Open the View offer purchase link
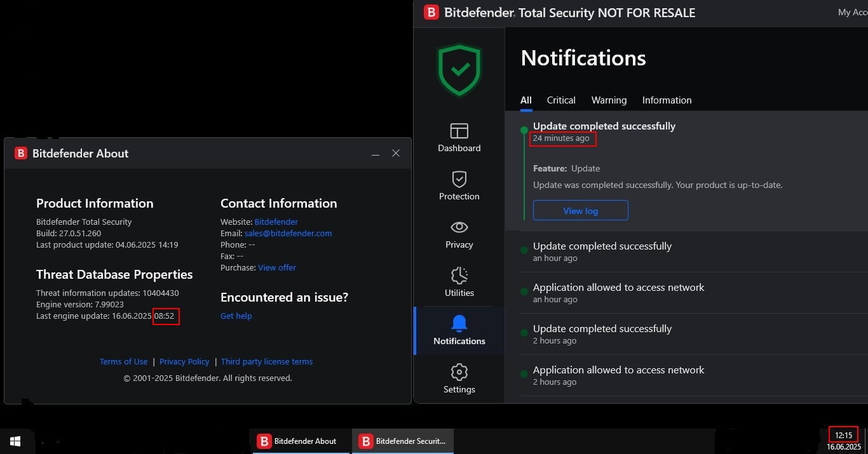Image resolution: width=868 pixels, height=454 pixels. (277, 267)
